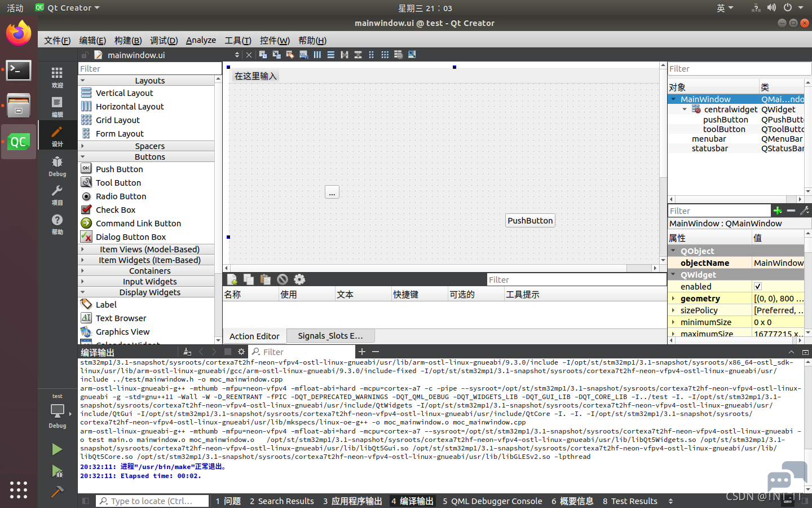Open the Help mode in sidebar
This screenshot has height=508, width=812.
point(57,224)
